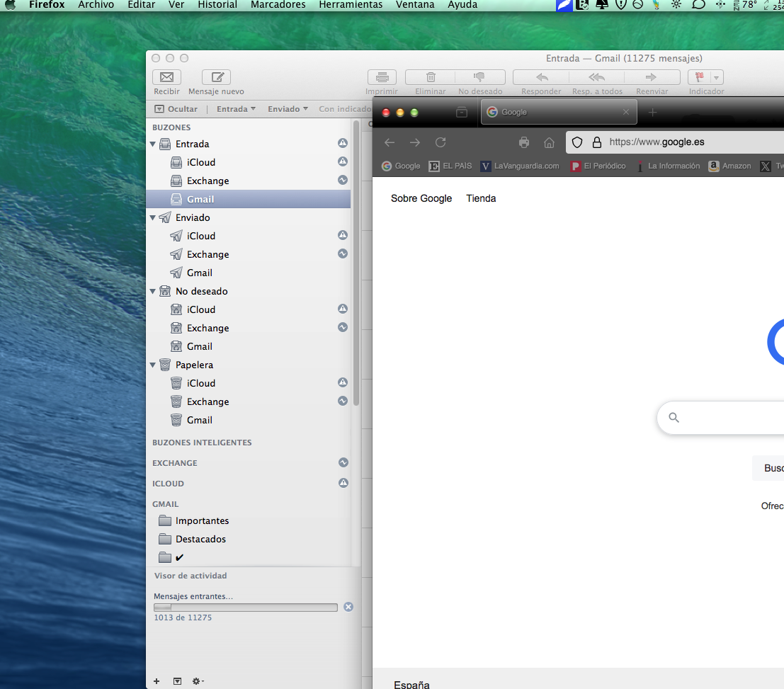Click the sync status badge next to Exchange inbox

(343, 180)
